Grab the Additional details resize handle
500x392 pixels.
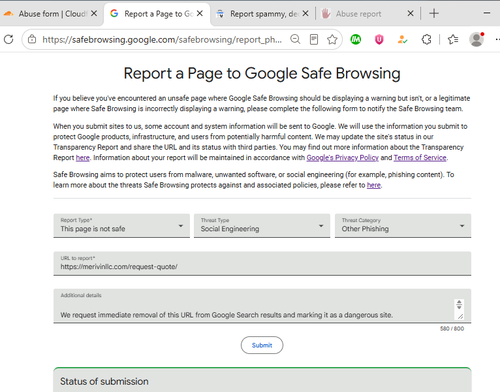tap(460, 316)
